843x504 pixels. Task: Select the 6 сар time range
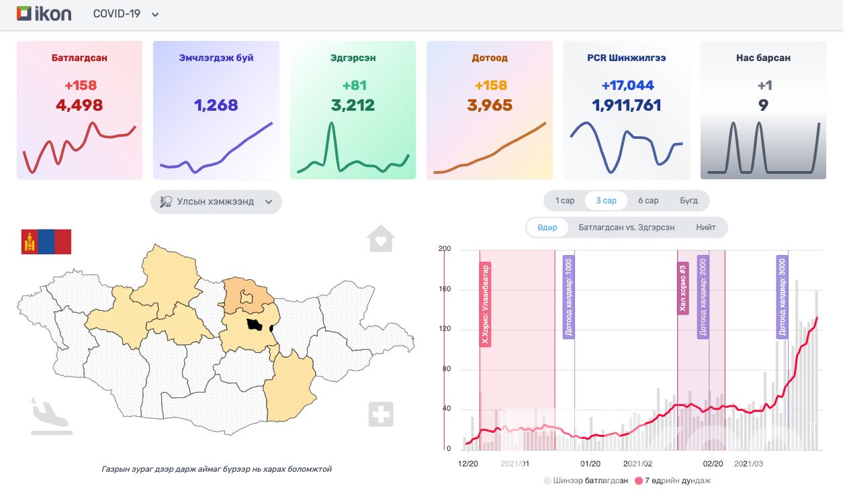[648, 201]
